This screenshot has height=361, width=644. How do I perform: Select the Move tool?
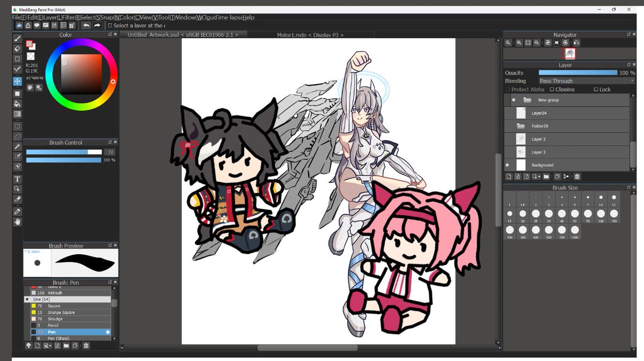pos(17,81)
